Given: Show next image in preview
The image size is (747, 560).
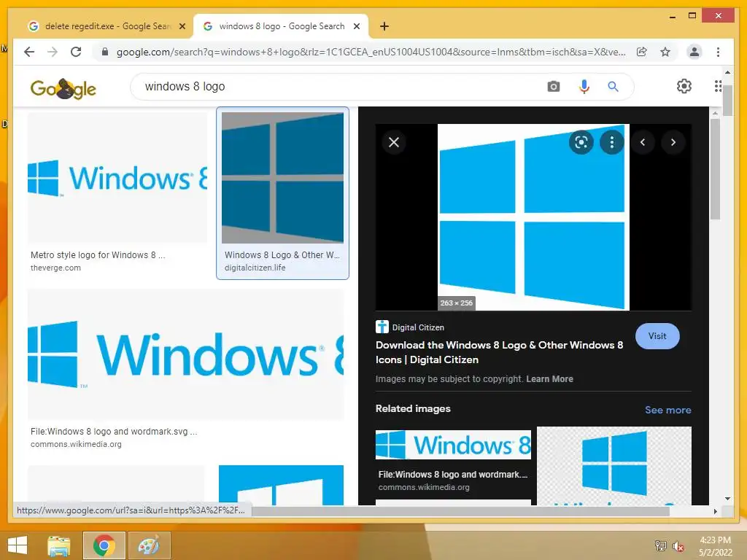Looking at the screenshot, I should click(673, 142).
